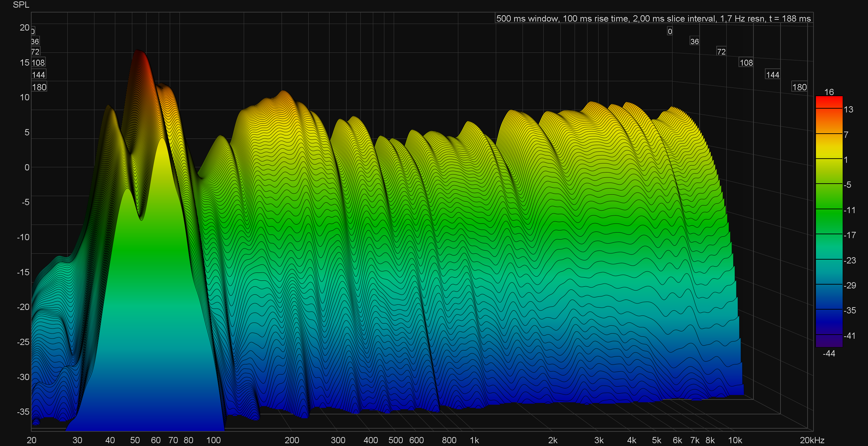Click the right-side 72 ms time label
This screenshot has width=868, height=446.
click(x=721, y=52)
